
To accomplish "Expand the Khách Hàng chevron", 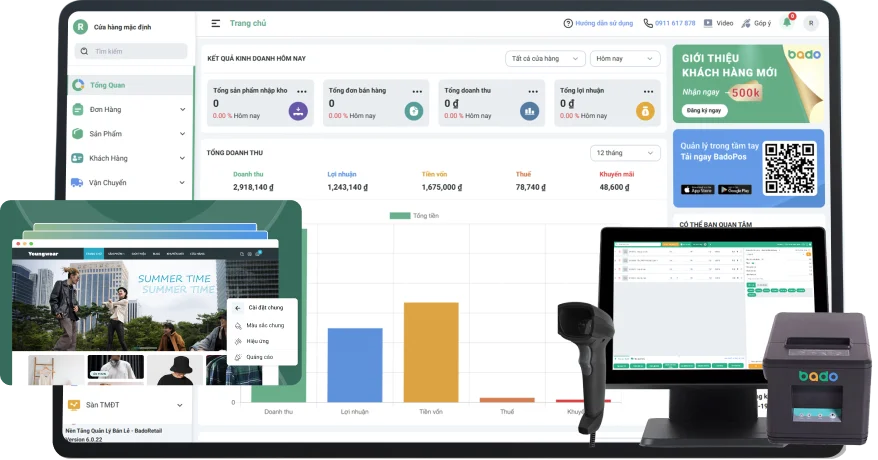I will click(x=183, y=158).
